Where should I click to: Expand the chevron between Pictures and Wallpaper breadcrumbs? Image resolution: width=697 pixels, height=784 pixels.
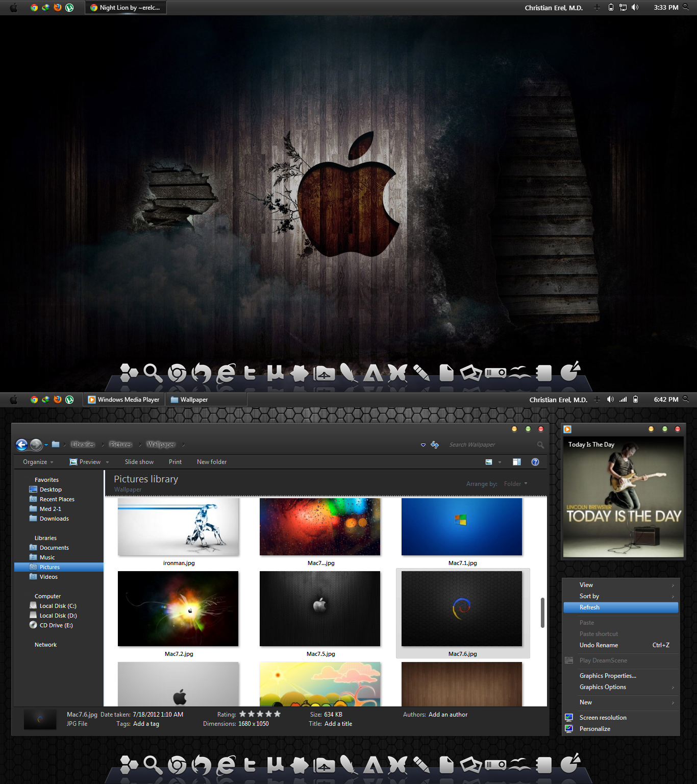(x=140, y=445)
